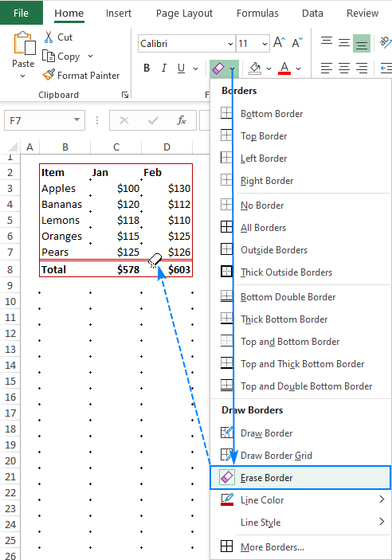The height and width of the screenshot is (560, 392).
Task: Open Underline style dropdown arrow
Action: pyautogui.click(x=195, y=69)
